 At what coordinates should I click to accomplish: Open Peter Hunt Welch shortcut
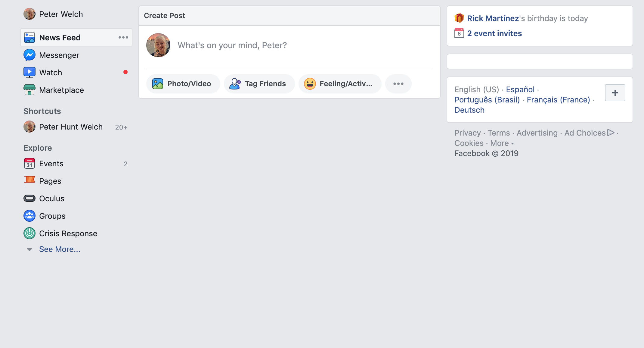[71, 127]
